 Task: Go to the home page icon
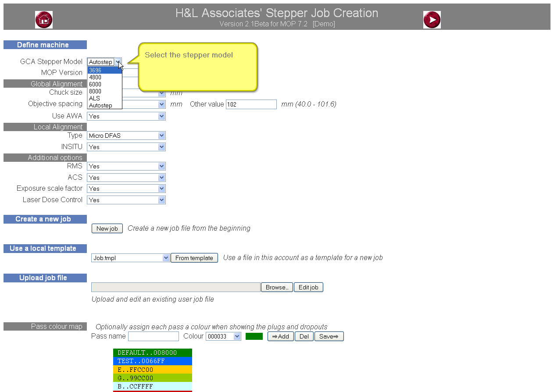click(44, 20)
